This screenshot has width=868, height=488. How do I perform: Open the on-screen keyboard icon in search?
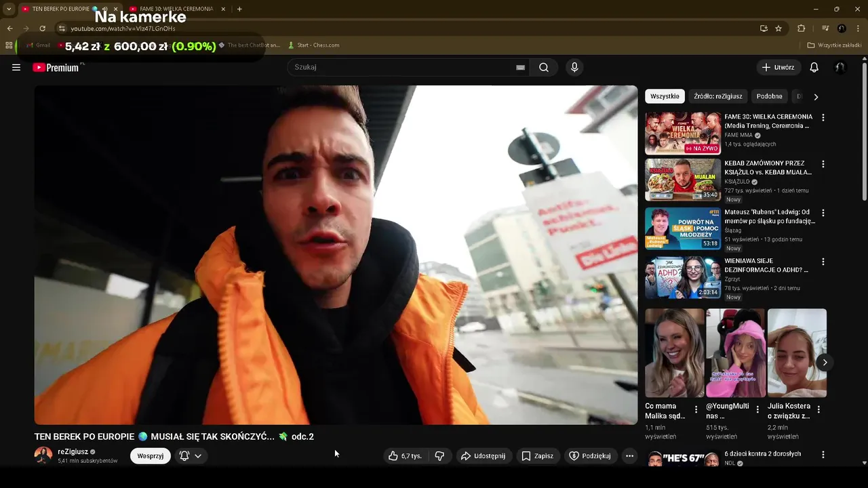520,67
